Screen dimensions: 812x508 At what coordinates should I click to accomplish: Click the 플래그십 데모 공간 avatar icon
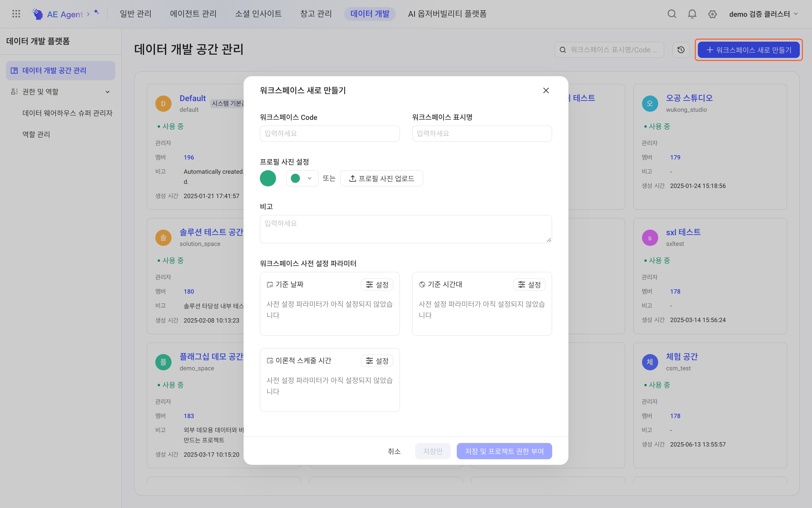click(163, 362)
